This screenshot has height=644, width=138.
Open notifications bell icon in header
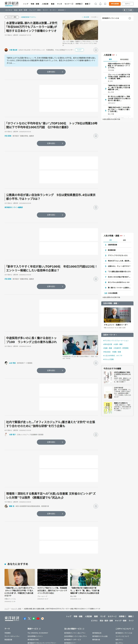coord(100,4)
